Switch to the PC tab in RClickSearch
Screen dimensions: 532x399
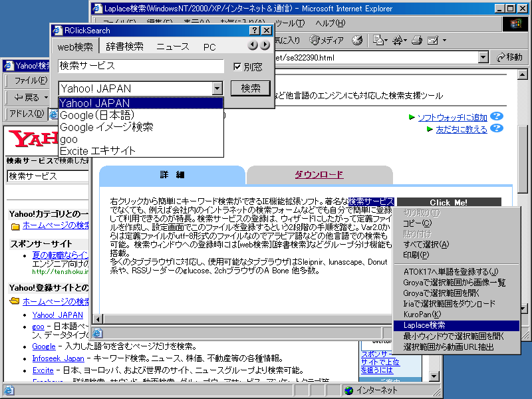[x=209, y=47]
